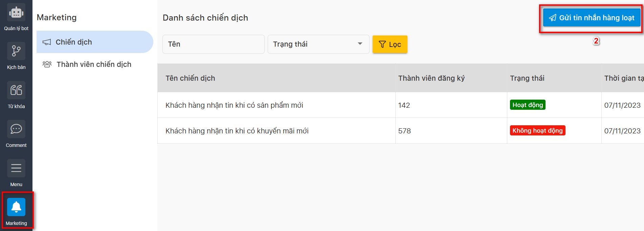Image resolution: width=644 pixels, height=231 pixels.
Task: Open the Comment speech bubble icon
Action: [x=16, y=129]
